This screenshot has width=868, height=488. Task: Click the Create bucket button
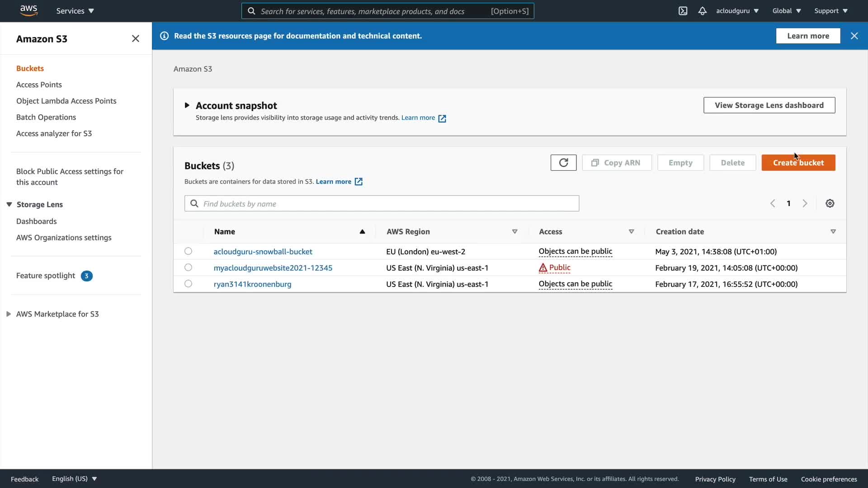coord(798,163)
